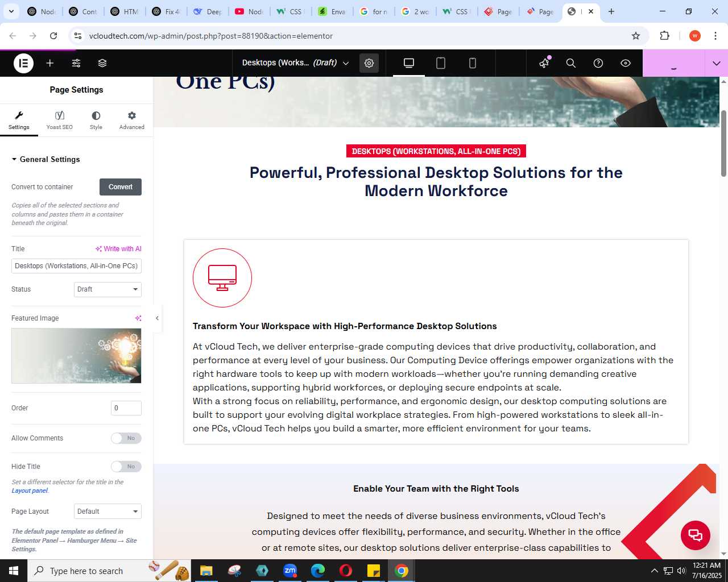The width and height of the screenshot is (728, 582).
Task: Open Microsoft Edge from taskbar
Action: (318, 571)
